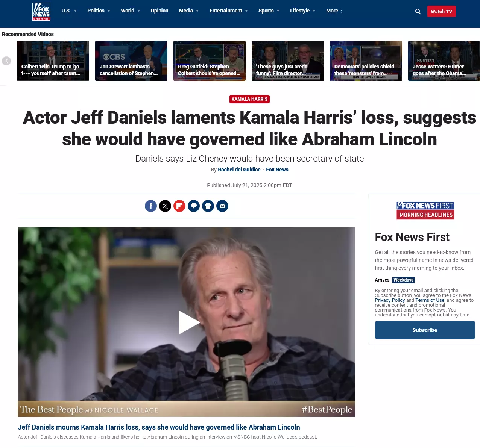Open Jon Stewart CBS video thumbnail
Viewport: 480px width, 448px height.
[131, 61]
